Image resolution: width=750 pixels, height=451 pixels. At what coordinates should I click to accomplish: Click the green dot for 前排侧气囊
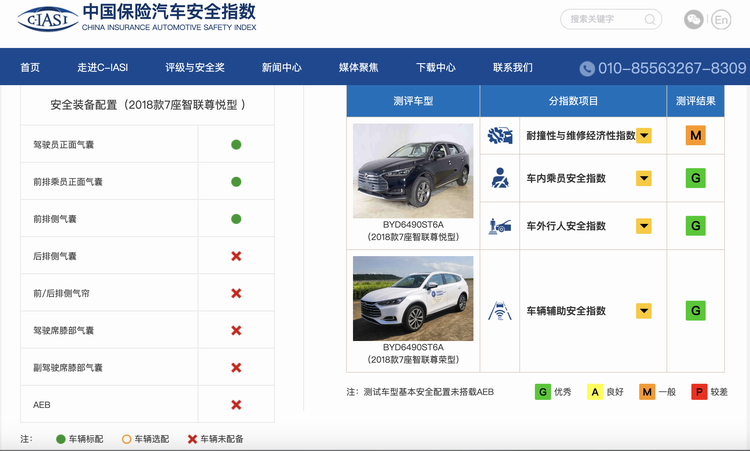click(236, 219)
